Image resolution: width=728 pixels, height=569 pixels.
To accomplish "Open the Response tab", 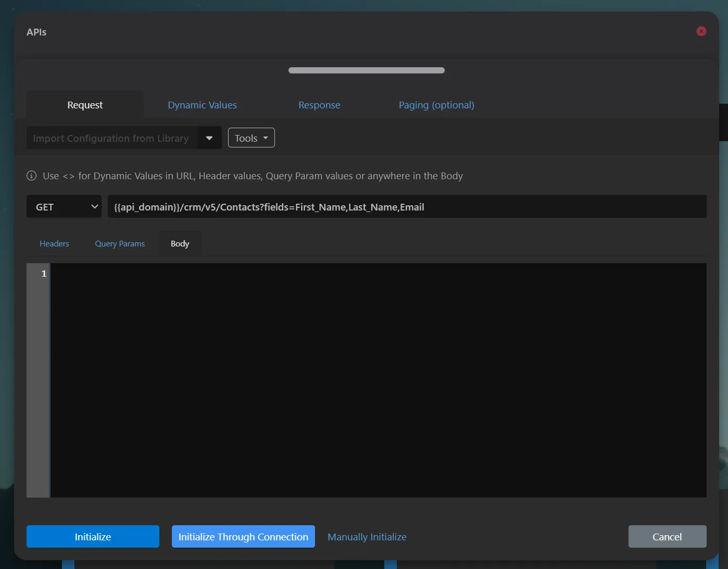I will tap(319, 105).
